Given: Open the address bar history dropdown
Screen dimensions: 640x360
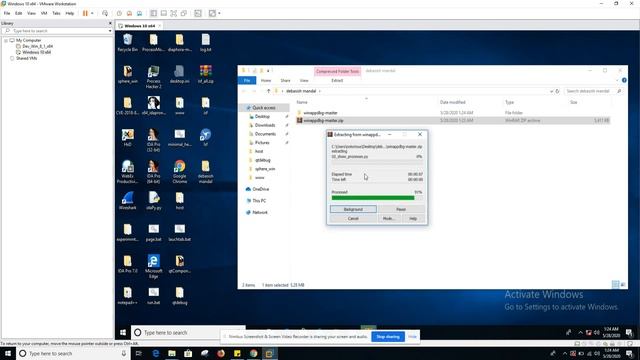Looking at the screenshot, I should pyautogui.click(x=551, y=91).
